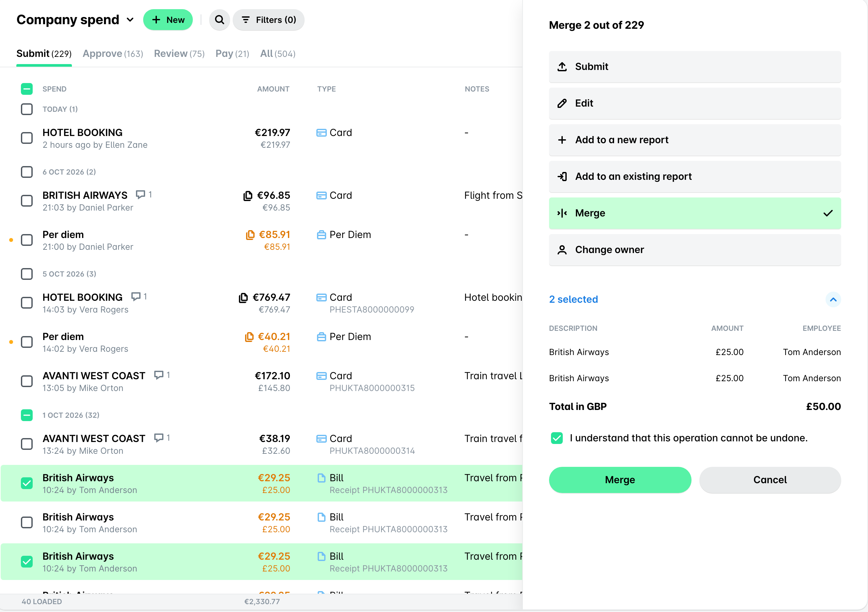The width and height of the screenshot is (868, 612).
Task: Confirm with the green Merge button
Action: pos(620,480)
